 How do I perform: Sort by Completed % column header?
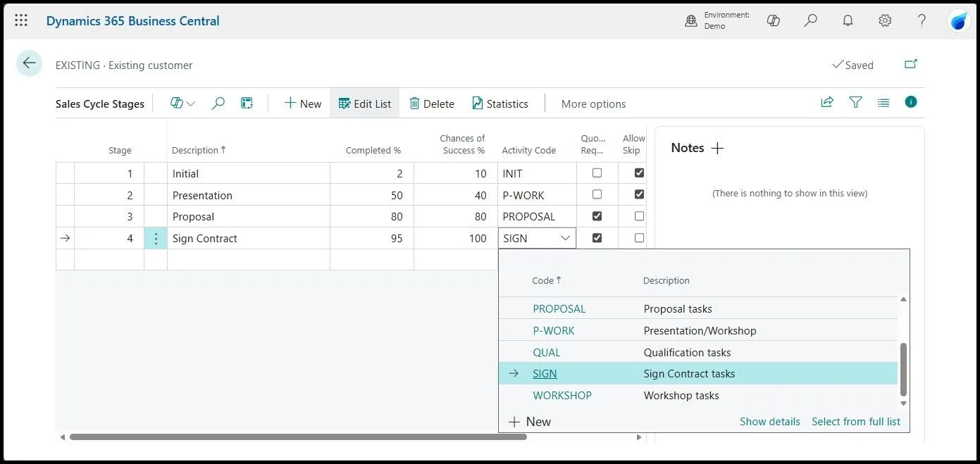tap(373, 150)
